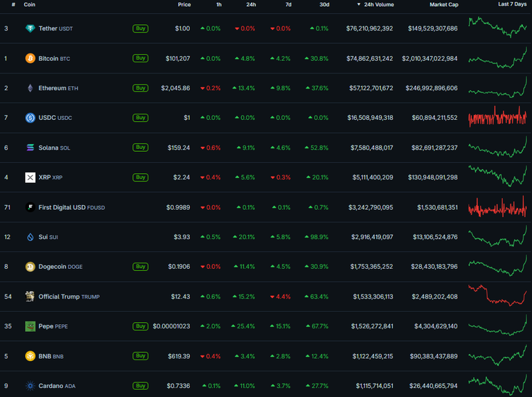The height and width of the screenshot is (397, 532).
Task: Click Ethereum price $2,045.86
Action: (x=175, y=88)
